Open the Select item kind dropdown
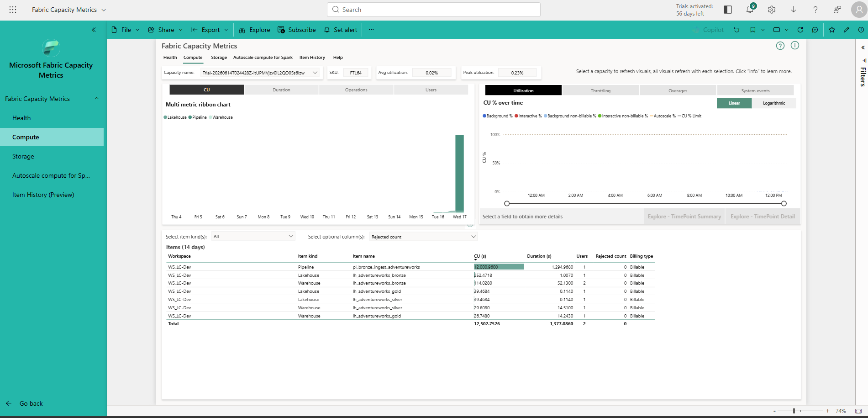This screenshot has height=418, width=868. 253,236
